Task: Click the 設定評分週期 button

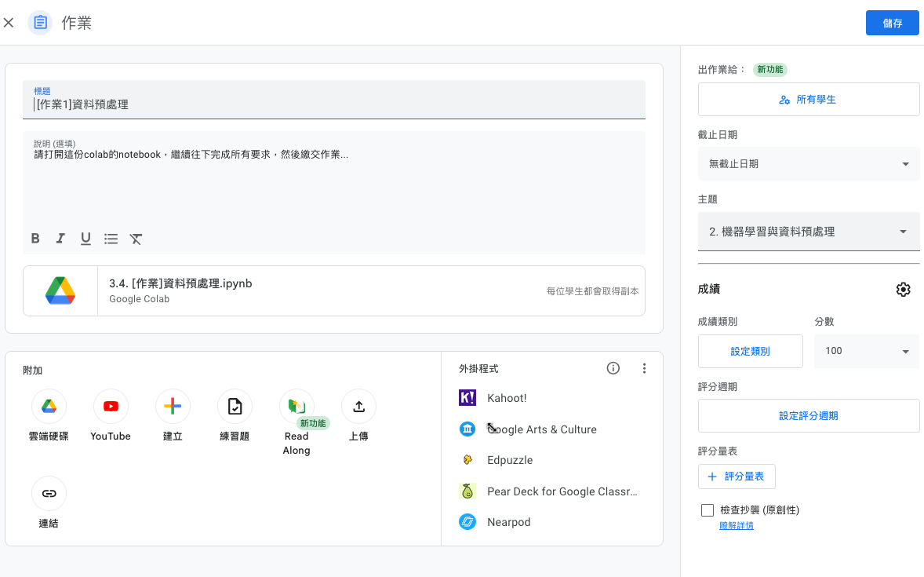Action: pos(809,415)
